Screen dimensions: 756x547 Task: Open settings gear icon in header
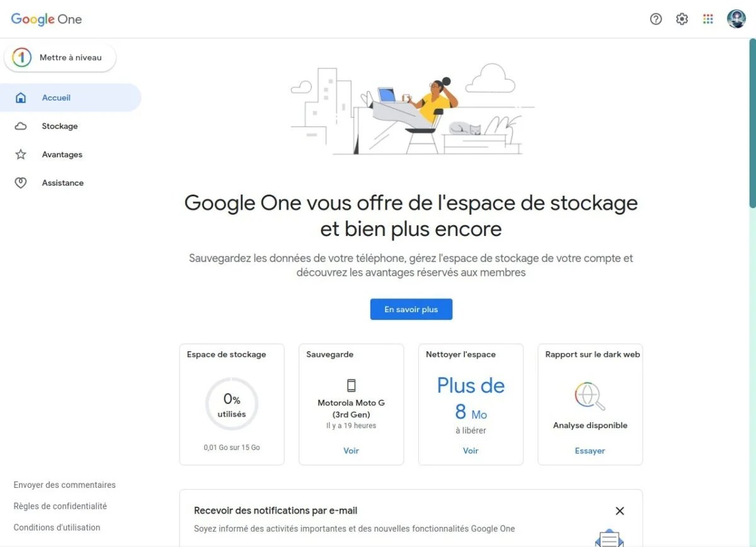click(x=682, y=19)
